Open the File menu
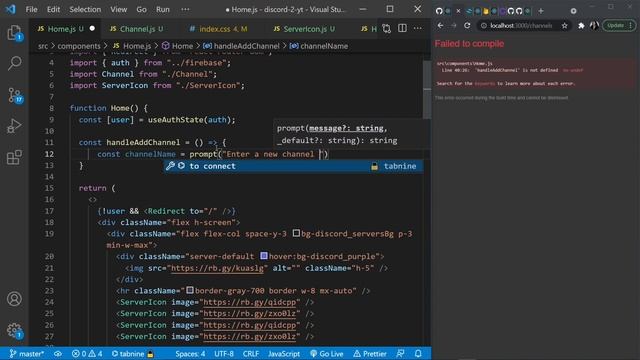The image size is (640, 360). click(31, 9)
